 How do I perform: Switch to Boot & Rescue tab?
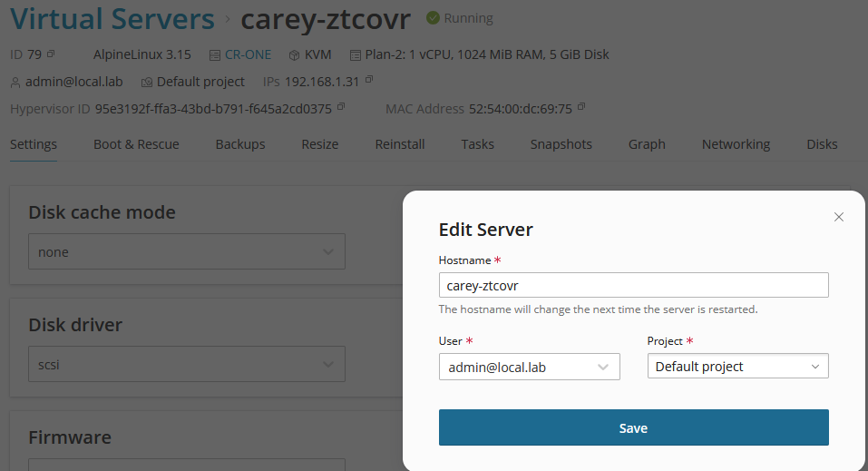tap(136, 144)
